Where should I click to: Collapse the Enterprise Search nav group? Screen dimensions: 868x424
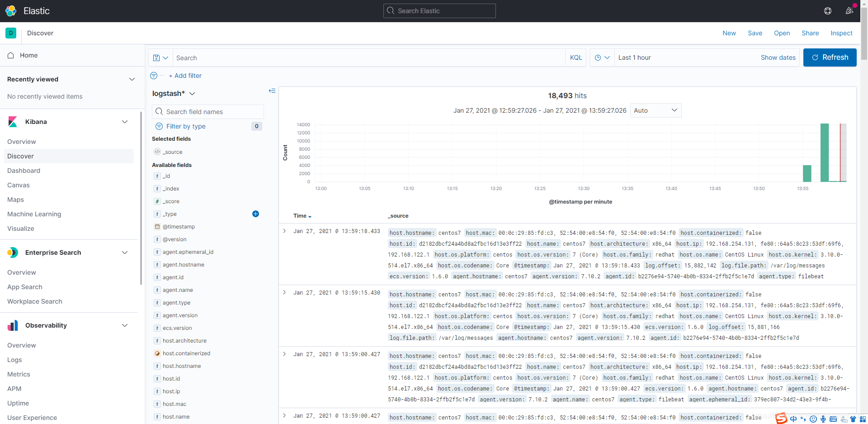(125, 252)
